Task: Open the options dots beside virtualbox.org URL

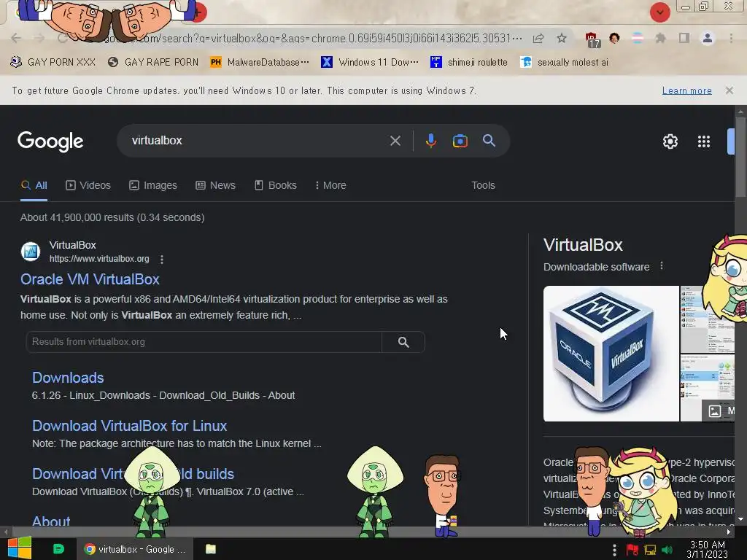Action: coord(162,259)
